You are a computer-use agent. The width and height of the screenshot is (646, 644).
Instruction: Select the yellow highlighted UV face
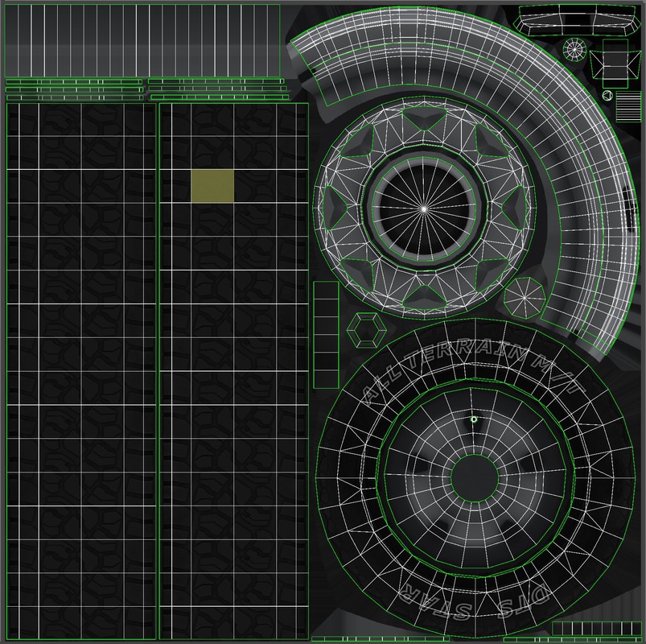pos(212,186)
